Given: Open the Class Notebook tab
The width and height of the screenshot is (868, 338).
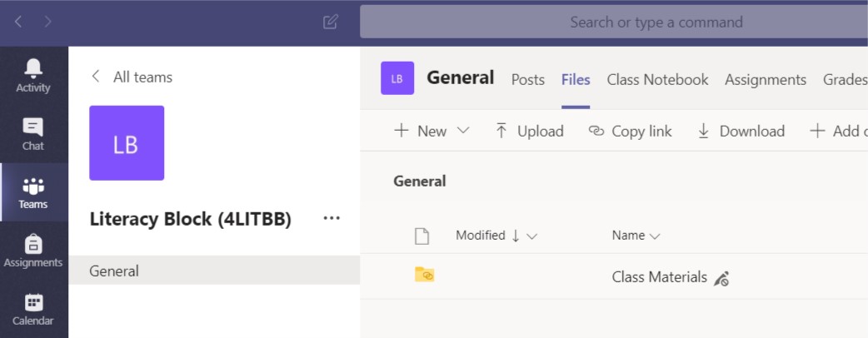Looking at the screenshot, I should pos(657,80).
